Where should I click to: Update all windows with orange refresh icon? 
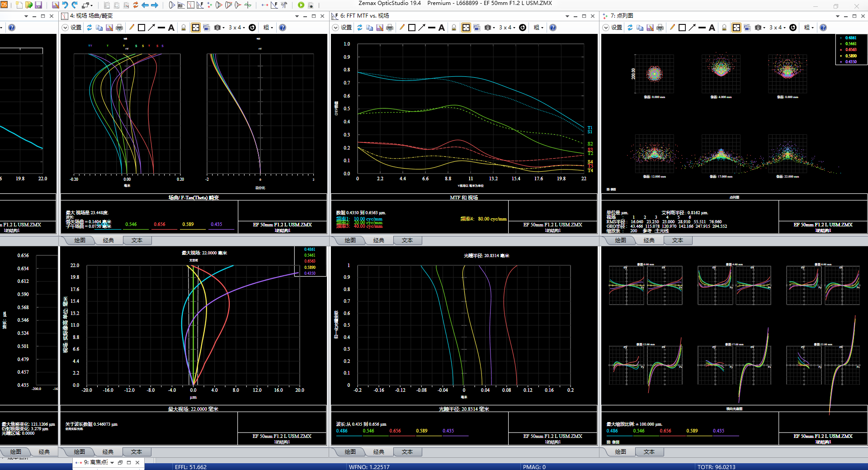[135, 5]
